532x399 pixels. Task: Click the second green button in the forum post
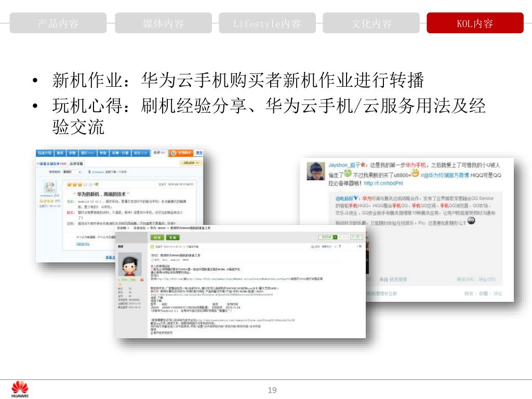(172, 237)
